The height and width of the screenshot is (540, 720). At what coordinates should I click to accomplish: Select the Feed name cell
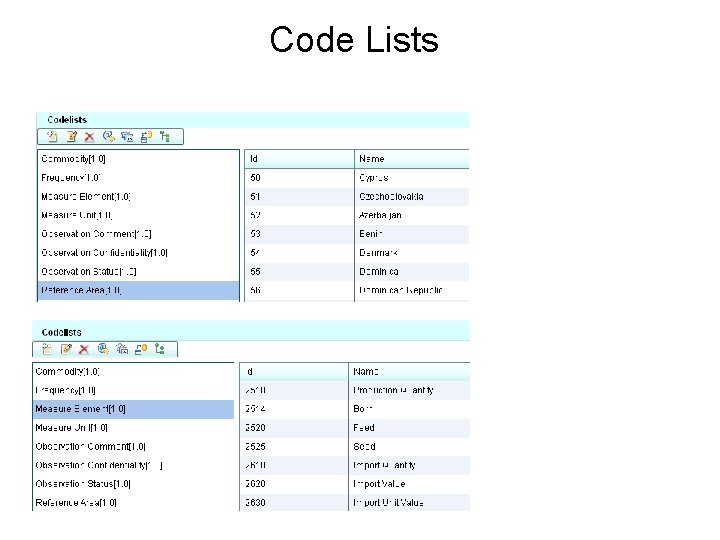[x=409, y=428]
